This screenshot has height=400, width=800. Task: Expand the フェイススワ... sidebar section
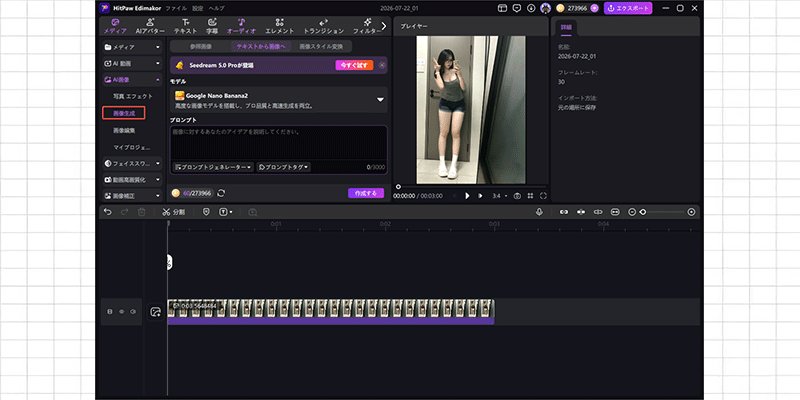(132, 163)
